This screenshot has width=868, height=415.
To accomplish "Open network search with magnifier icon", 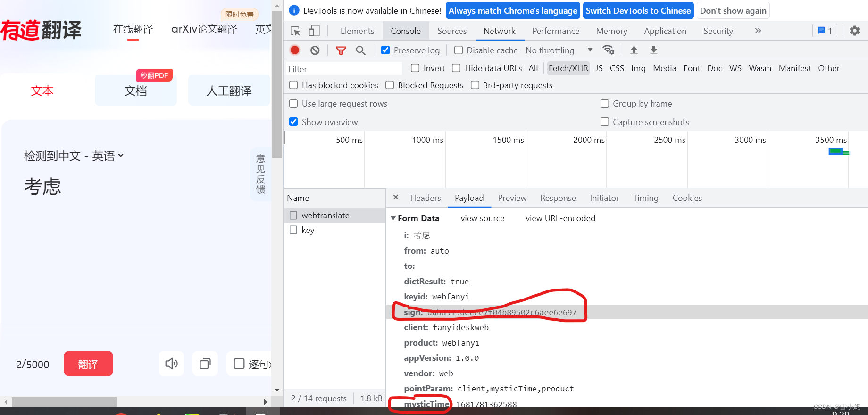I will click(360, 50).
